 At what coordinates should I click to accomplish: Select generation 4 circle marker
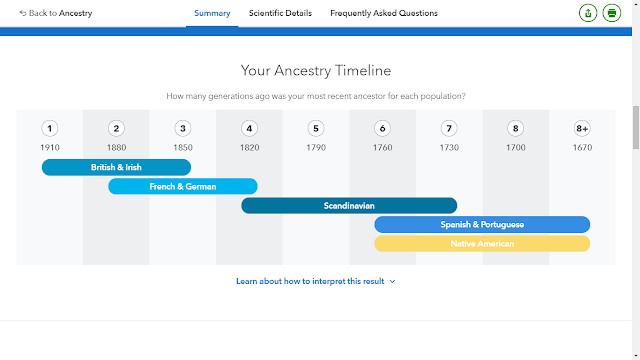click(x=249, y=129)
